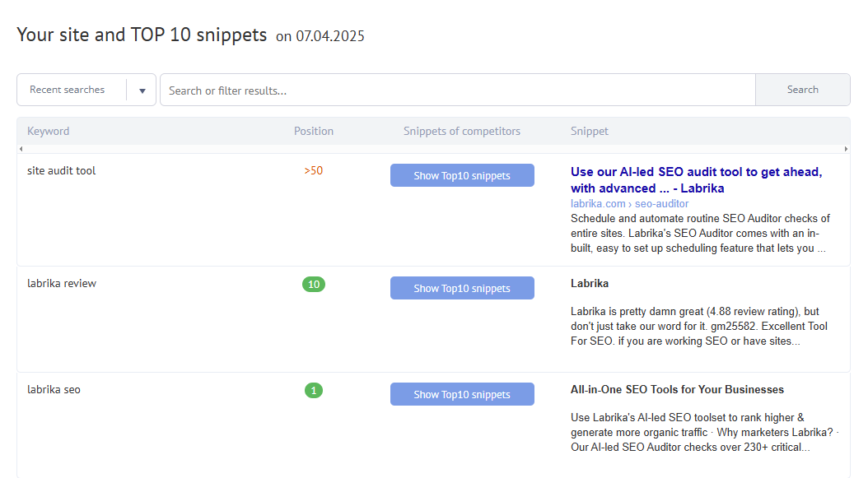Open the labrika.com › seo-auditor URL link

coord(629,203)
